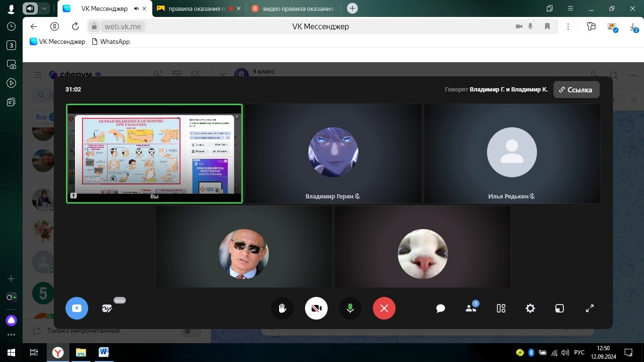Open the sidebar video play icon
This screenshot has width=644, height=362.
(11, 83)
